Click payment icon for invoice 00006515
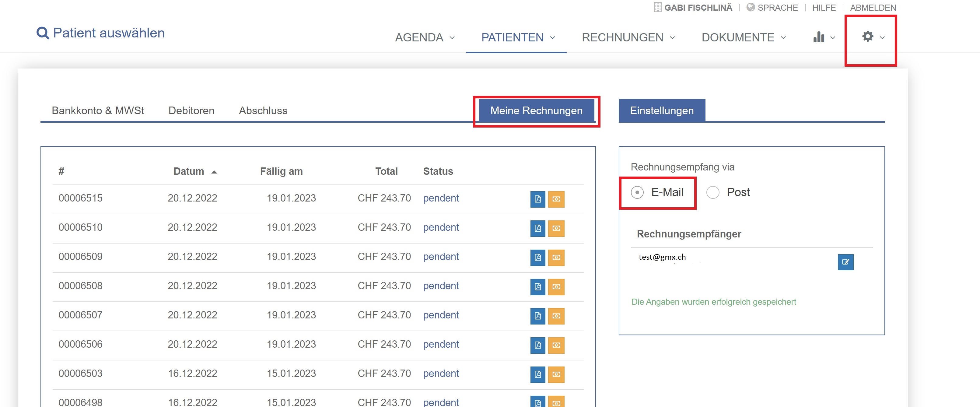Viewport: 980px width, 407px height. click(556, 199)
